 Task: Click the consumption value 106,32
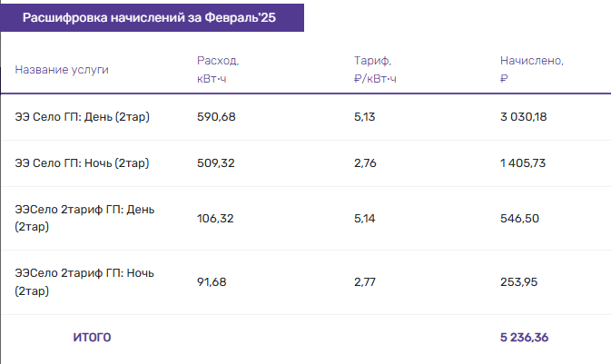point(215,219)
